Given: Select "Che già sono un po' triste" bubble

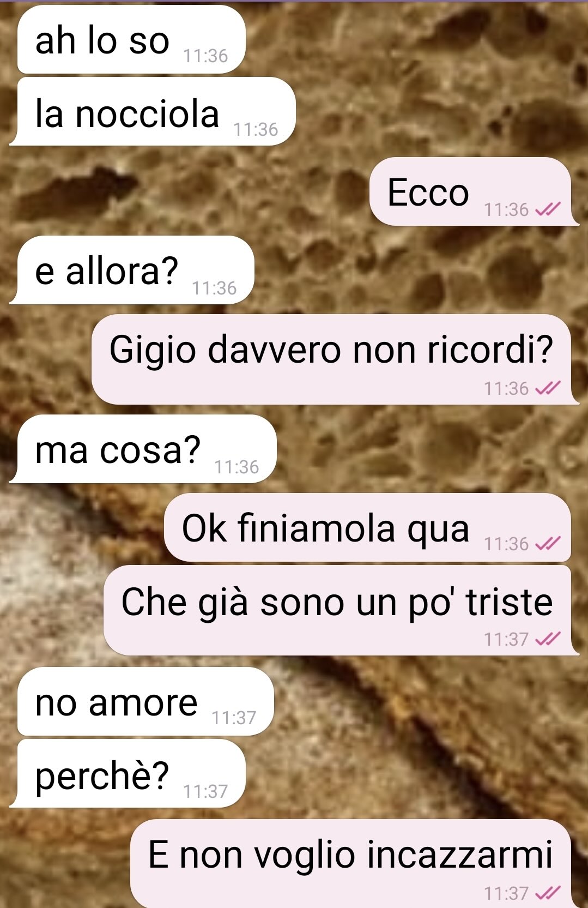Looking at the screenshot, I should [341, 610].
